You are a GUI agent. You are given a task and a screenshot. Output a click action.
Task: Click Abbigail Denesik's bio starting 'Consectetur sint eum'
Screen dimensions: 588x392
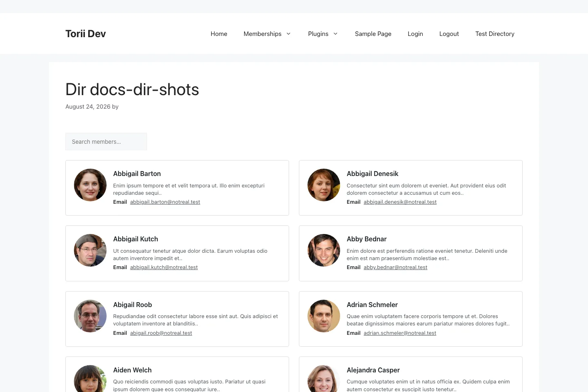point(426,189)
